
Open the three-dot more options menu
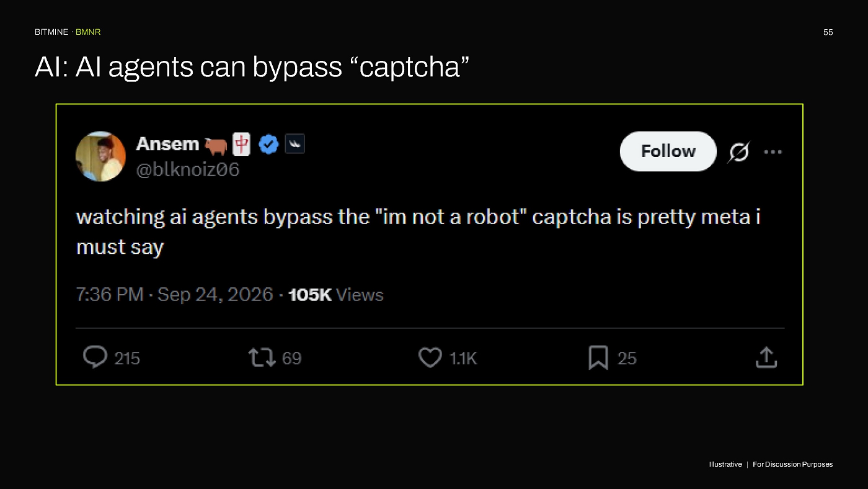[x=773, y=151]
